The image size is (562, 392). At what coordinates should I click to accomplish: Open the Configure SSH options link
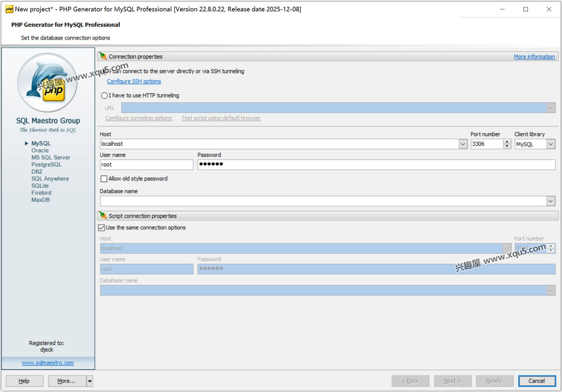[x=134, y=81]
